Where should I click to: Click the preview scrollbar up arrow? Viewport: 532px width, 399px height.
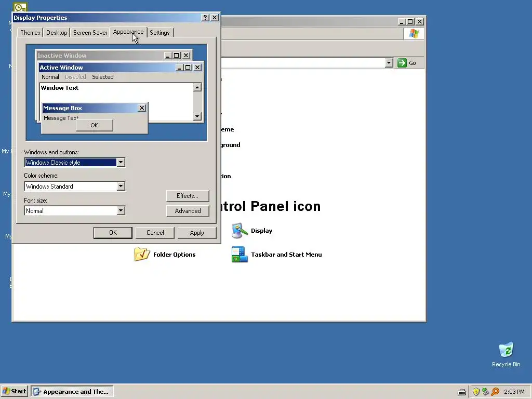(197, 87)
